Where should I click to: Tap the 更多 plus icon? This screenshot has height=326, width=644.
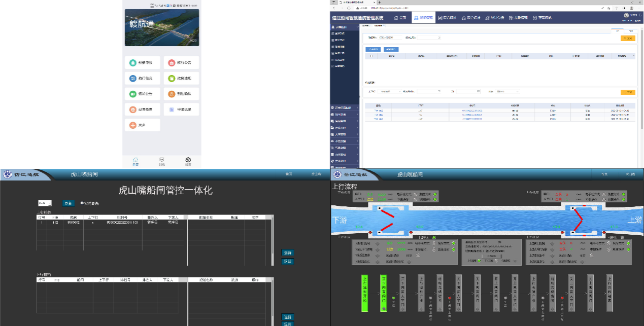coord(132,125)
